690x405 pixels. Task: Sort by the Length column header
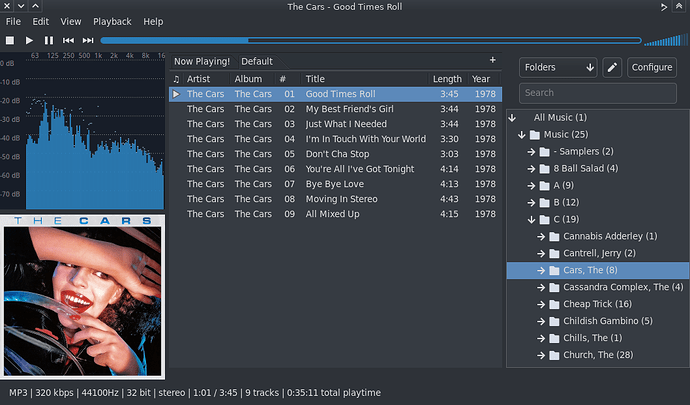[447, 79]
